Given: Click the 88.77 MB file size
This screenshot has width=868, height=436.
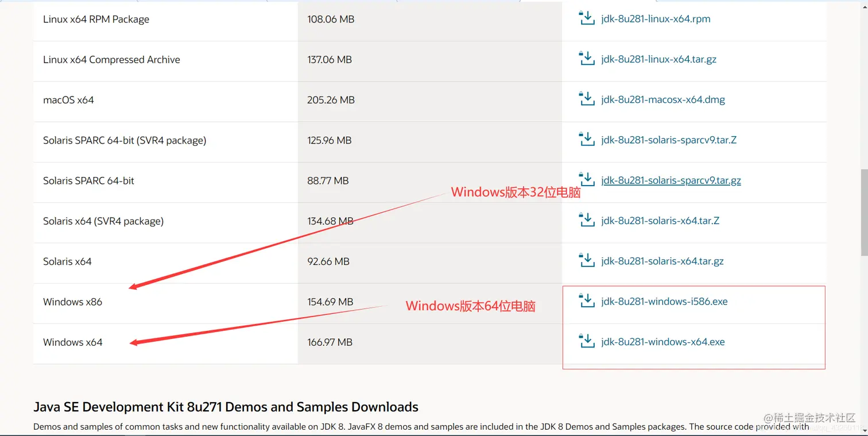Looking at the screenshot, I should pos(328,181).
